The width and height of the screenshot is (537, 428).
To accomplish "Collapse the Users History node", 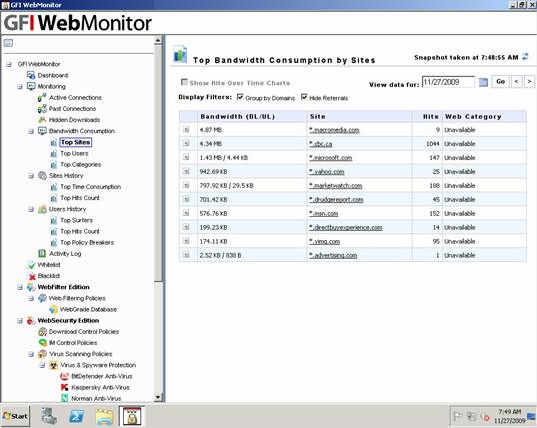I will (x=31, y=209).
